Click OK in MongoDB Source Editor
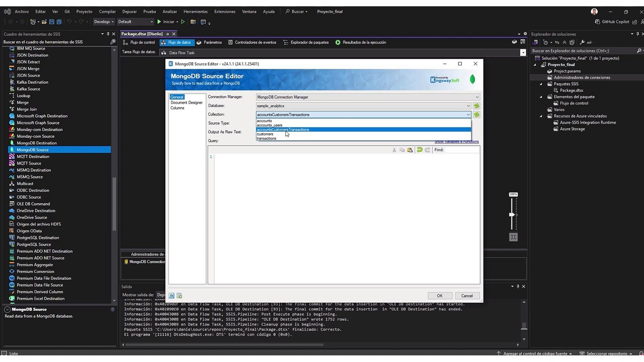The image size is (644, 362). click(x=439, y=296)
